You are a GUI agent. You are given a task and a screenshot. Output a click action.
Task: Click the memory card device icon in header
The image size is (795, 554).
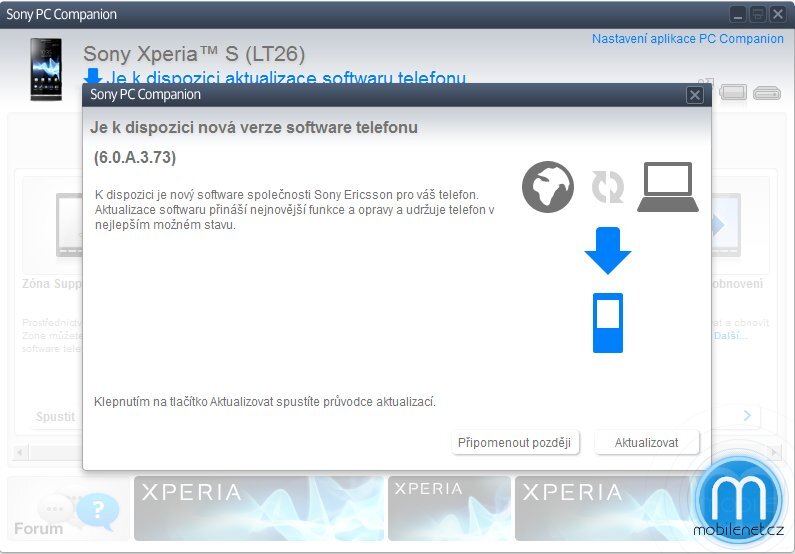[x=767, y=93]
